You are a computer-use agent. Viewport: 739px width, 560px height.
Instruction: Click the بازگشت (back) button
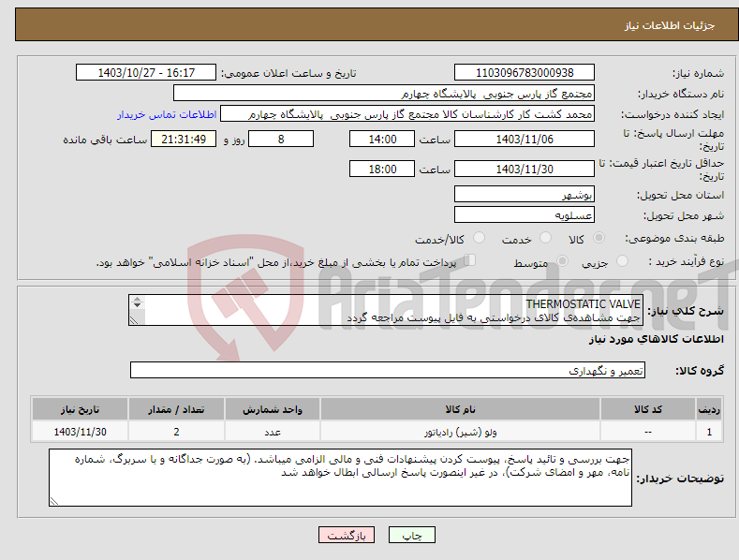click(x=347, y=535)
